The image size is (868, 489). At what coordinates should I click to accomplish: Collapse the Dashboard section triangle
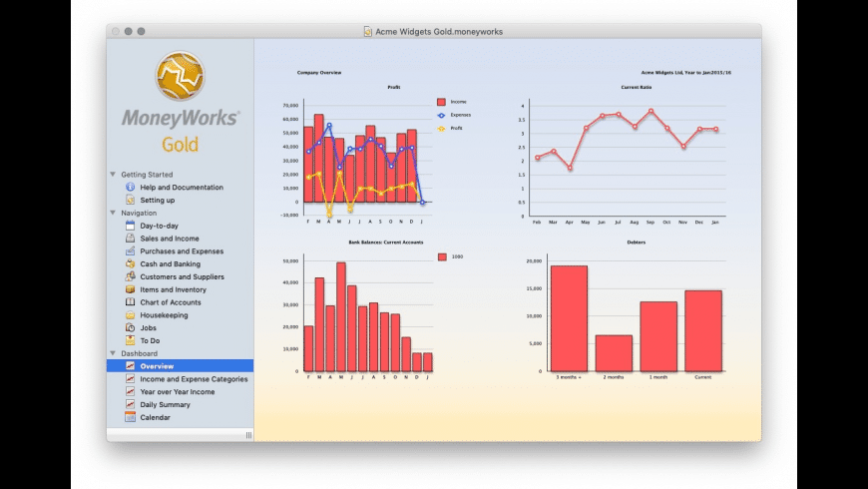tap(113, 352)
